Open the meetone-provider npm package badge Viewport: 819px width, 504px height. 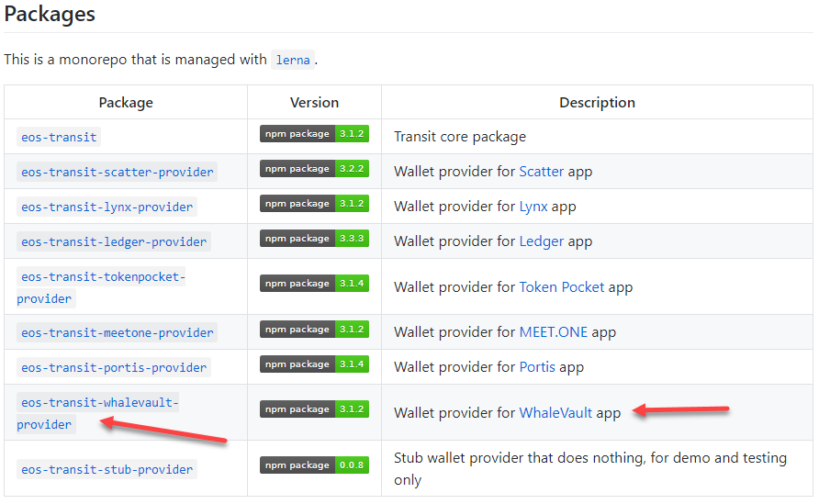click(314, 330)
